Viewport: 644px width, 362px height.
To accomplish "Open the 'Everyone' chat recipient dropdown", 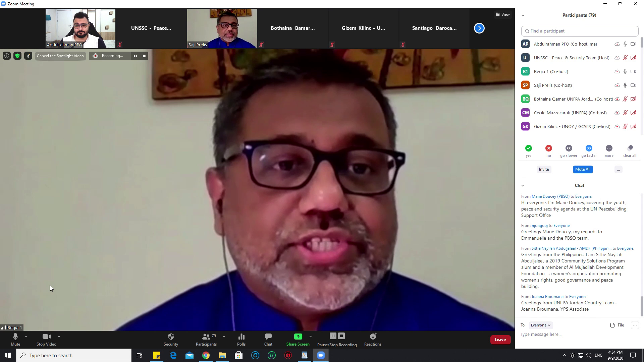I will coord(540,325).
